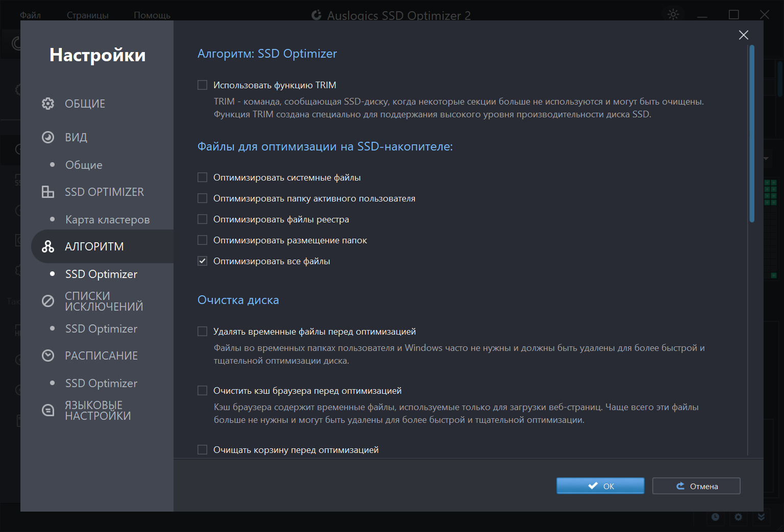Open Карта кластеров settings subsection
Screen dimensions: 784x532
point(107,220)
